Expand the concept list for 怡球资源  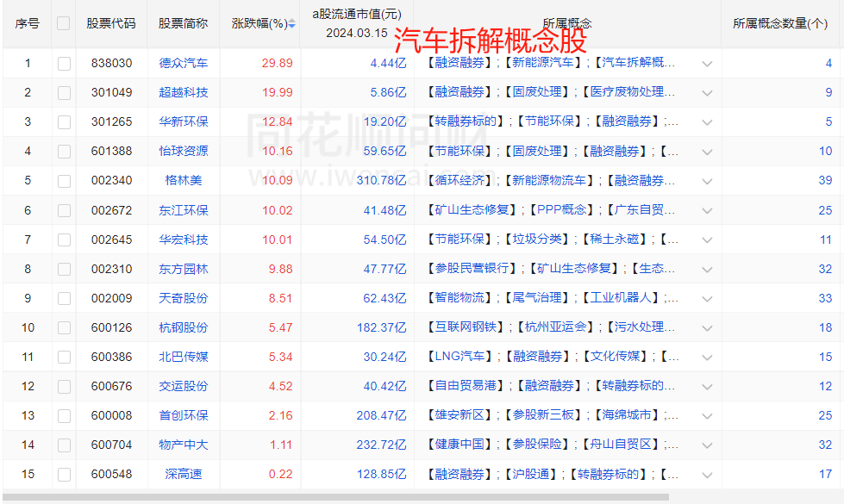click(x=707, y=150)
